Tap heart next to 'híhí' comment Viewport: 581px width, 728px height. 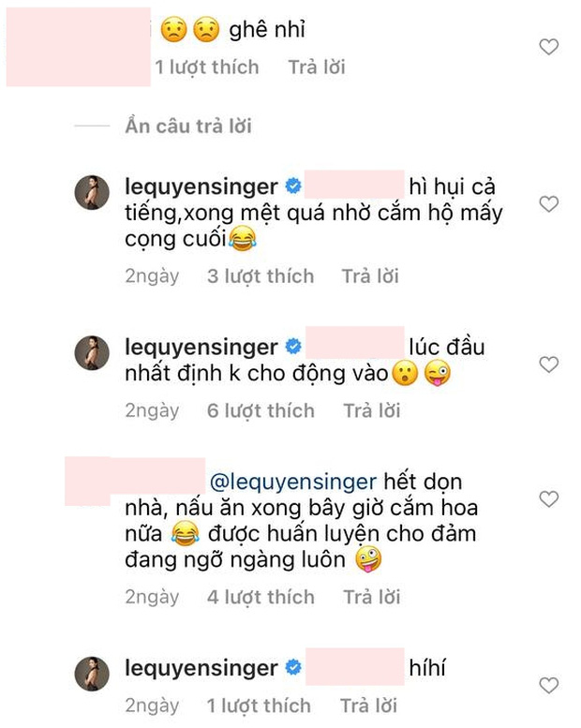[x=548, y=687]
